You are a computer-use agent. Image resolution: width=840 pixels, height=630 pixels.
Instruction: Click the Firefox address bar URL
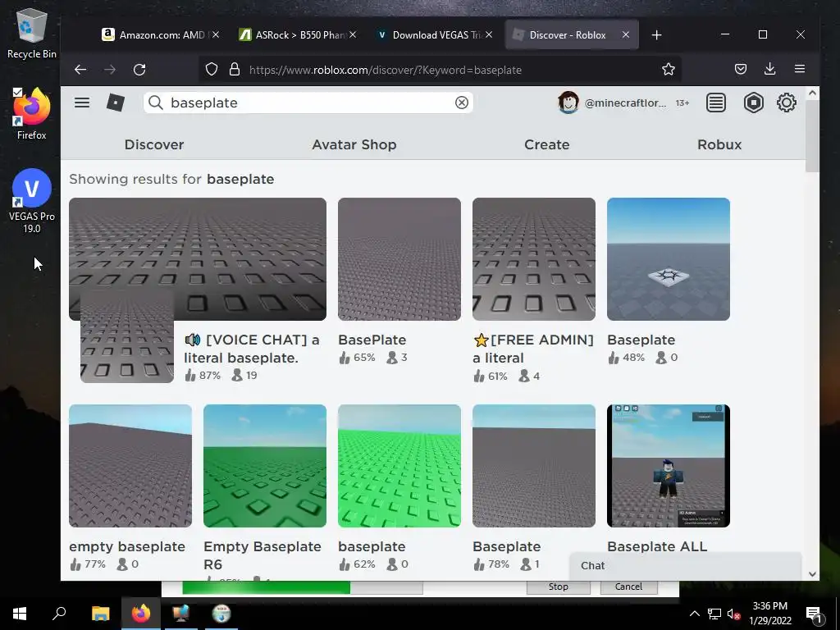386,70
